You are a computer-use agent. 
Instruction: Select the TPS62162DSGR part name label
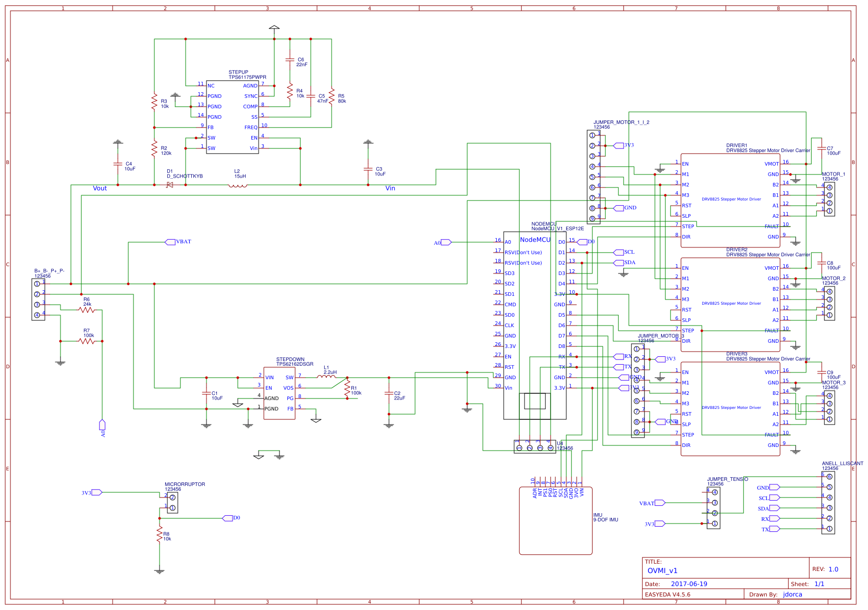[295, 364]
